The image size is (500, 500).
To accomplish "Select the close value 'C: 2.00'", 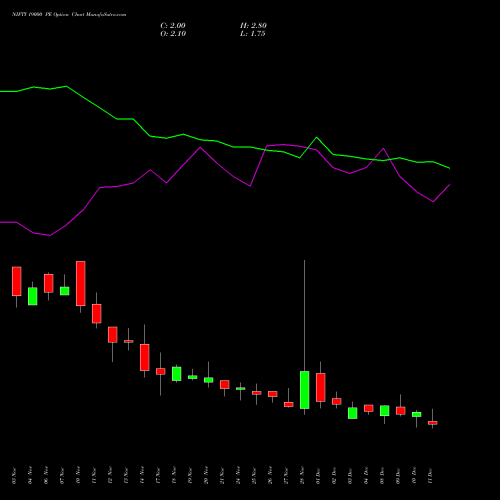I will tap(173, 26).
